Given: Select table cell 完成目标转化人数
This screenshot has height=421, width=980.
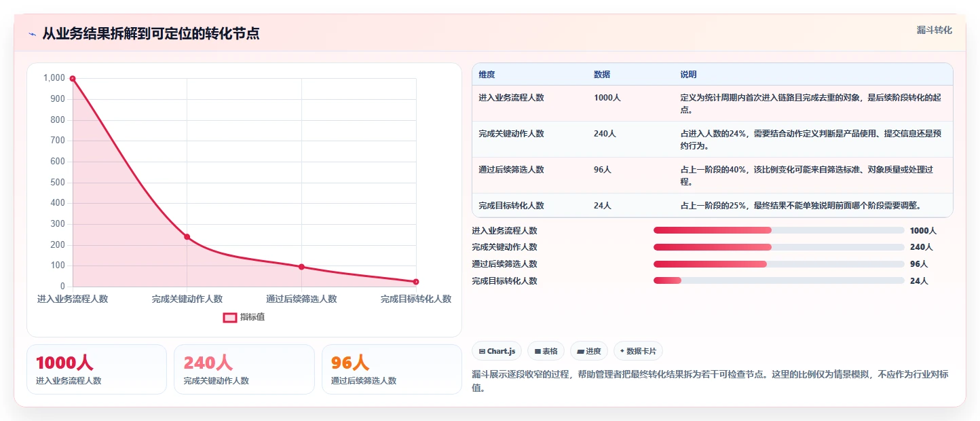Looking at the screenshot, I should [x=511, y=206].
